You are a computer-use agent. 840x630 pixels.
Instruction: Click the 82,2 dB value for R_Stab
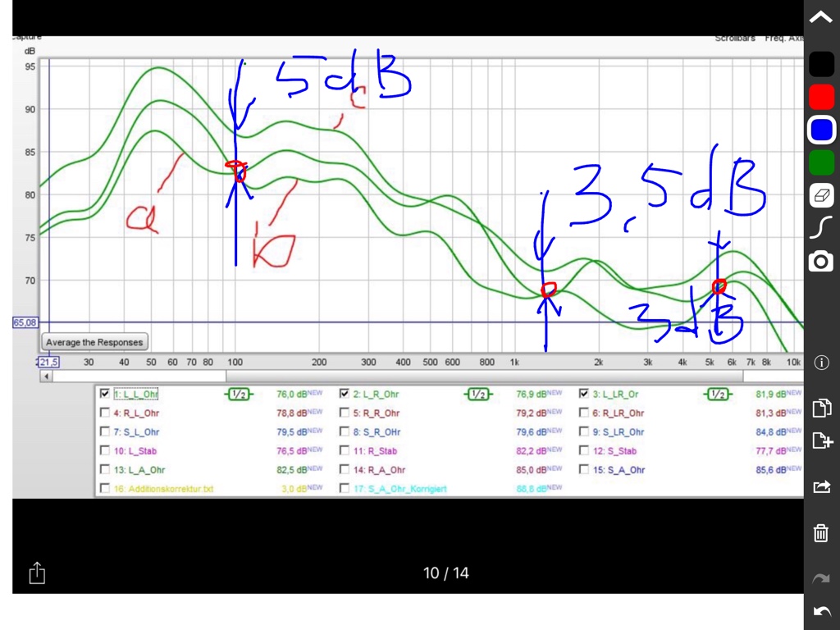coord(532,451)
